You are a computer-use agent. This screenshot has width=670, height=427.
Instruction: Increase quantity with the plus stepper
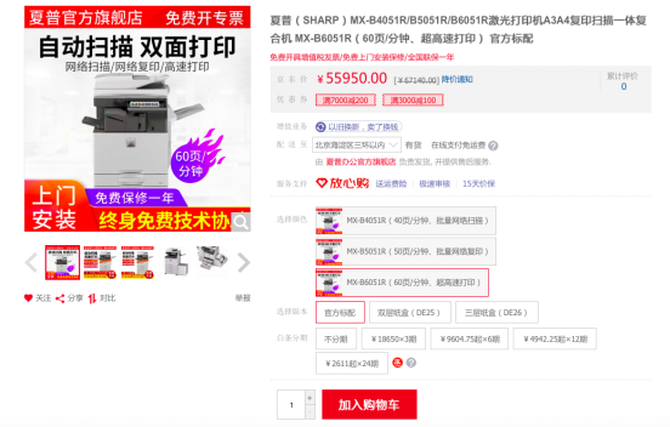310,398
